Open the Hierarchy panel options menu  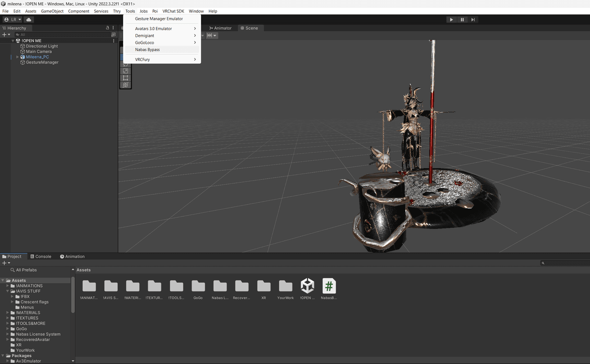click(113, 28)
